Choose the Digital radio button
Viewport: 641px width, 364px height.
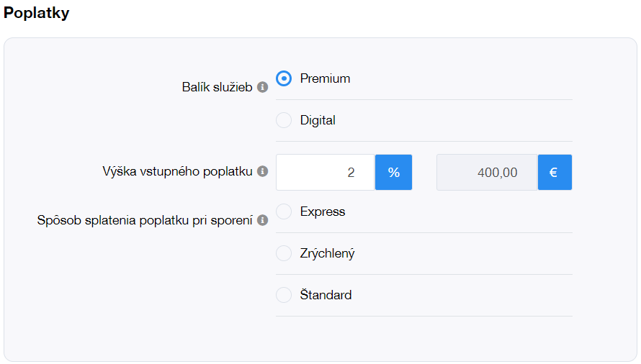point(284,120)
